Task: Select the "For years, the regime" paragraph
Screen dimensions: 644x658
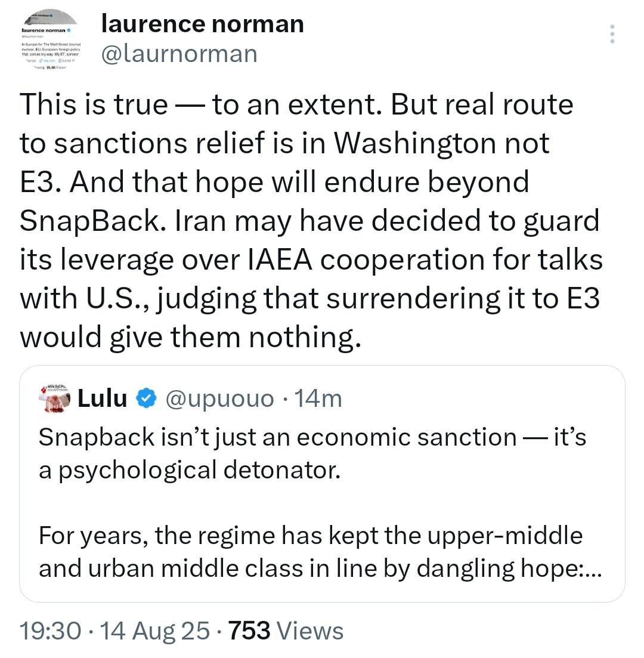Action: (310, 536)
